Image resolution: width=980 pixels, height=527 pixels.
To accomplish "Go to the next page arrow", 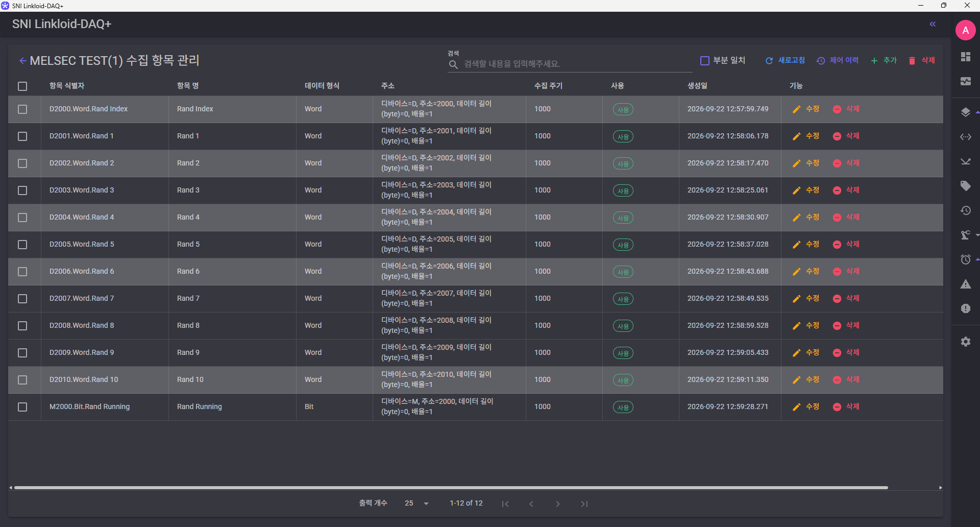I will [558, 504].
